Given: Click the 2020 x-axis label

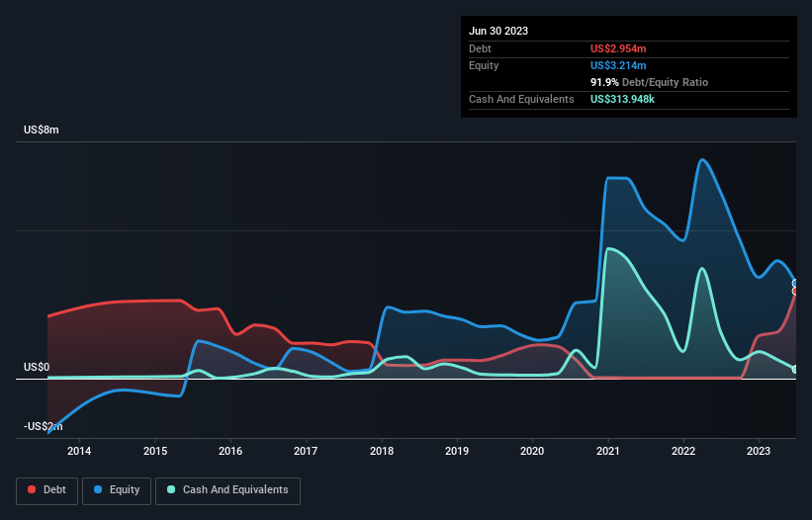Looking at the screenshot, I should [x=532, y=451].
